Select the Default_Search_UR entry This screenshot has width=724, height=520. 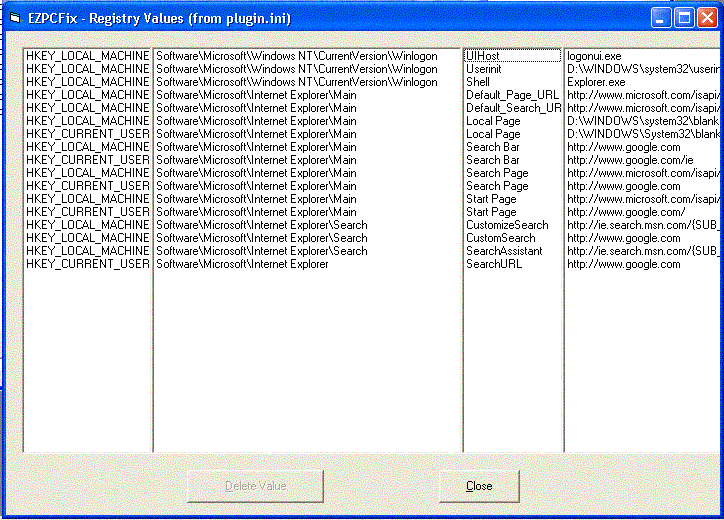(x=512, y=108)
